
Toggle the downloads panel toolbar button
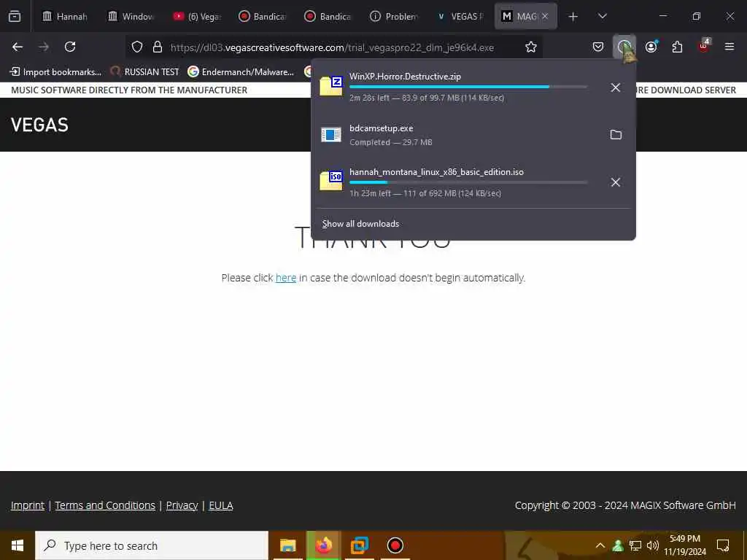624,47
